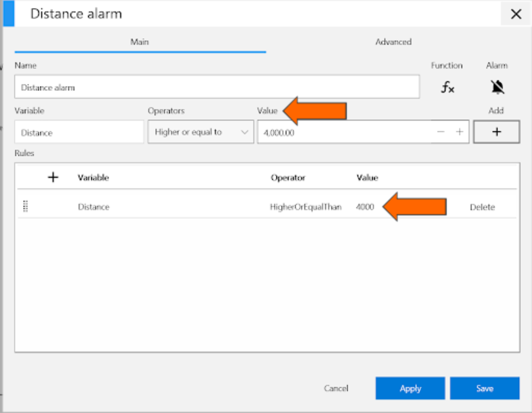Mute the alarm using the bell icon
The height and width of the screenshot is (413, 532).
[497, 87]
